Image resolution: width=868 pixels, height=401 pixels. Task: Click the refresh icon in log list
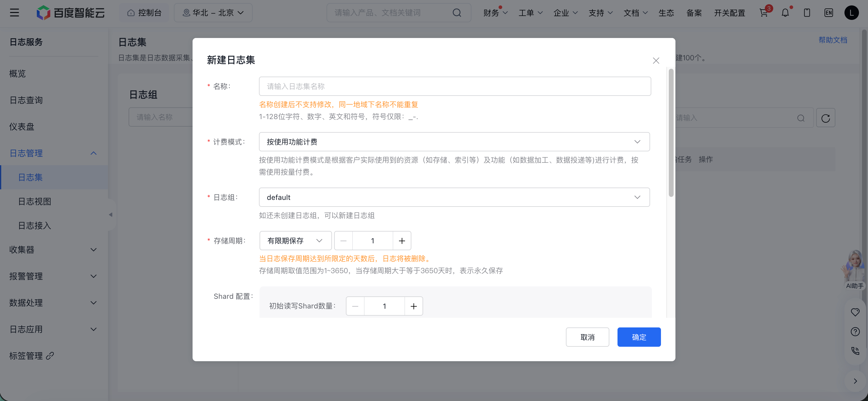click(x=825, y=118)
